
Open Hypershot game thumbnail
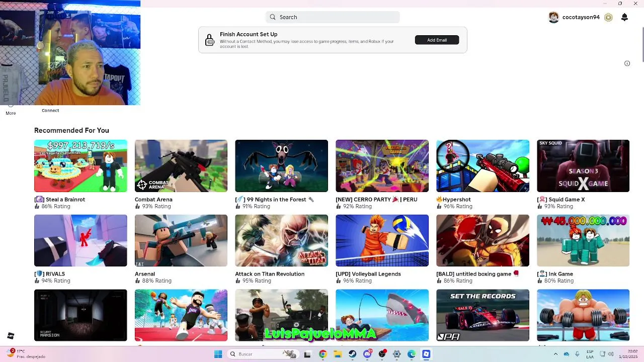pos(482,166)
